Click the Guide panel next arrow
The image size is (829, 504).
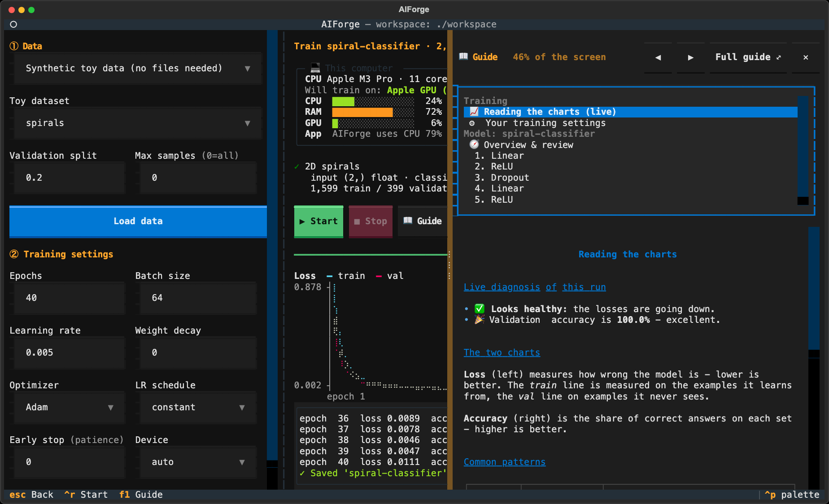pos(691,57)
